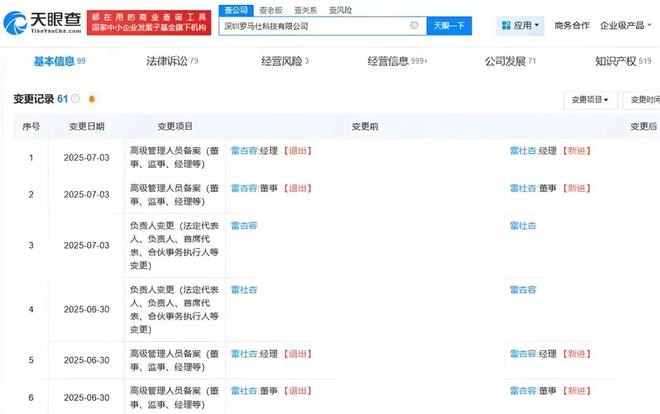This screenshot has width=660, height=414.
Task: Click the 天眼一下 search button
Action: [x=449, y=26]
